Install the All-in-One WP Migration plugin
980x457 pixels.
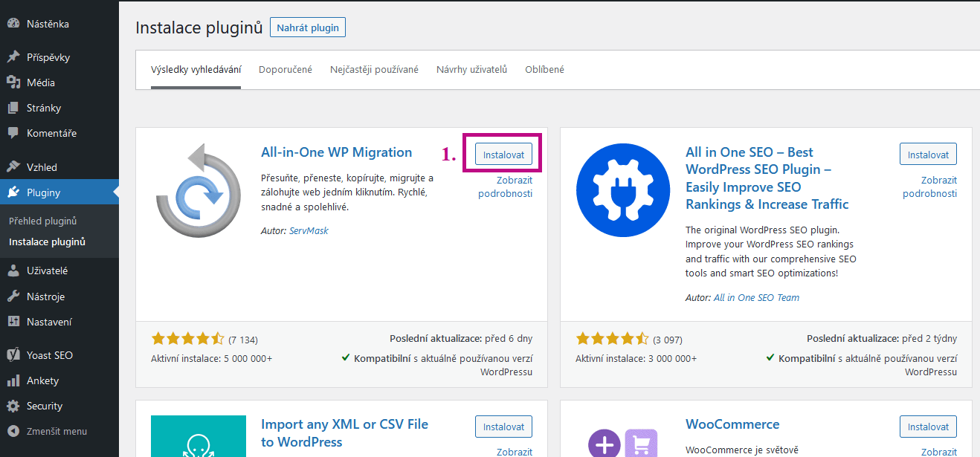503,155
